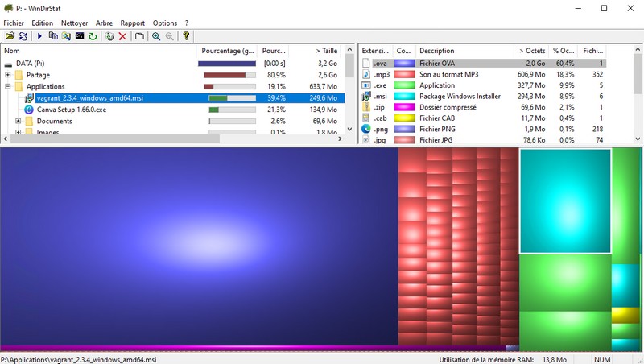Click the cyan .msi color swatch

click(403, 97)
